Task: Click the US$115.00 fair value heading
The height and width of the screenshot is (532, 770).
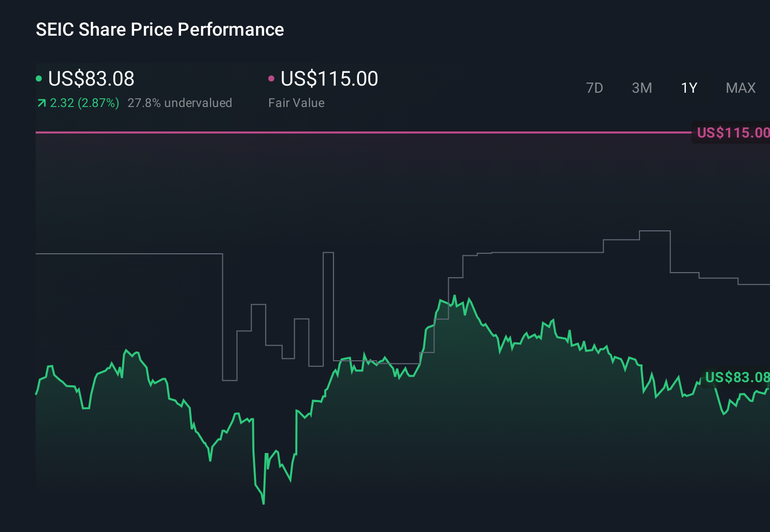Action: click(x=329, y=78)
